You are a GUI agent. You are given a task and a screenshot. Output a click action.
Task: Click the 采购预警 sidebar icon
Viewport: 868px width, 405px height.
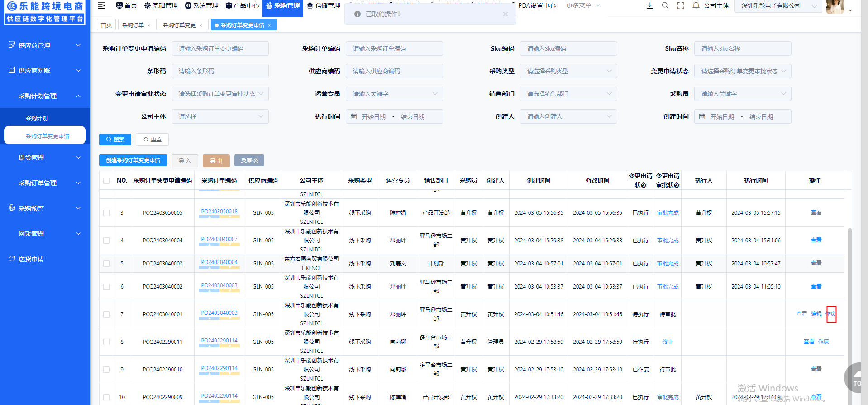pos(12,208)
